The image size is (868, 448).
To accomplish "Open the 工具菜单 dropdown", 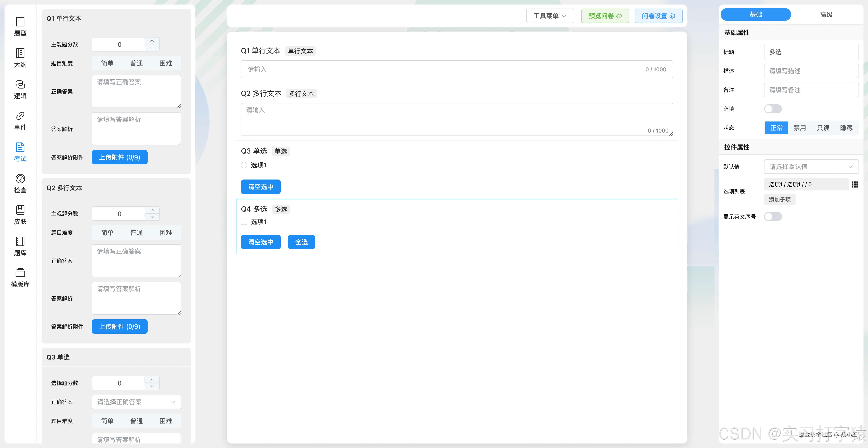I will pos(550,16).
